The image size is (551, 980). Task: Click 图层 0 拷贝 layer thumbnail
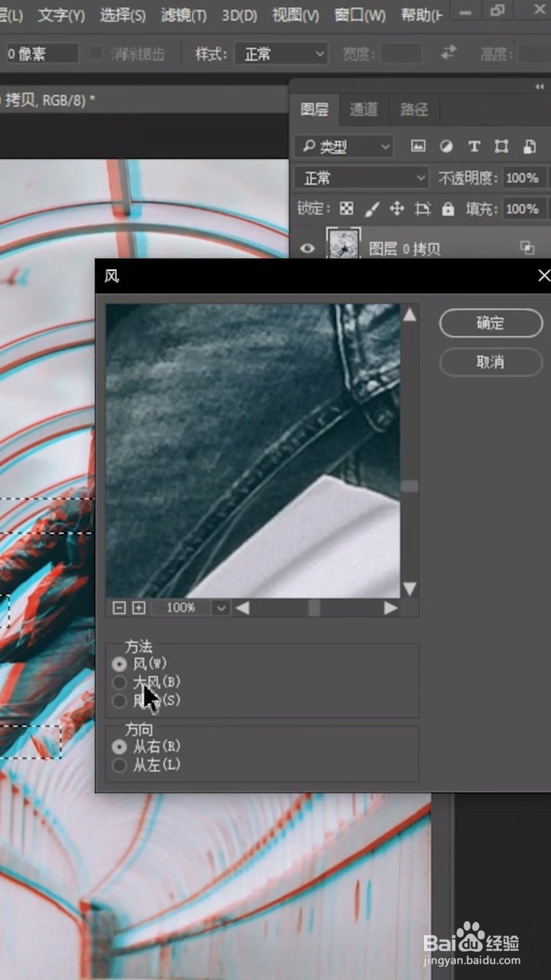point(344,244)
